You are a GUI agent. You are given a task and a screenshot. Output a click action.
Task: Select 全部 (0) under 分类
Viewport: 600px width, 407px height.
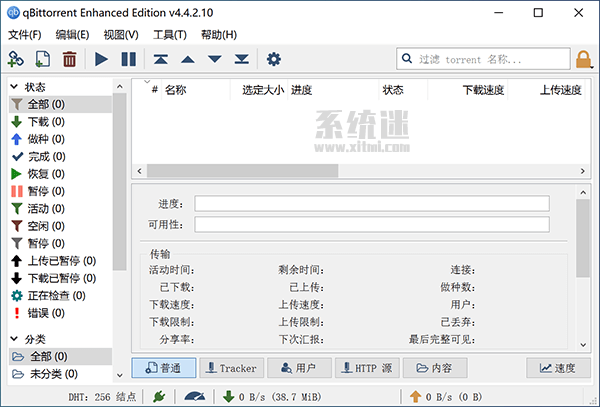[60, 357]
